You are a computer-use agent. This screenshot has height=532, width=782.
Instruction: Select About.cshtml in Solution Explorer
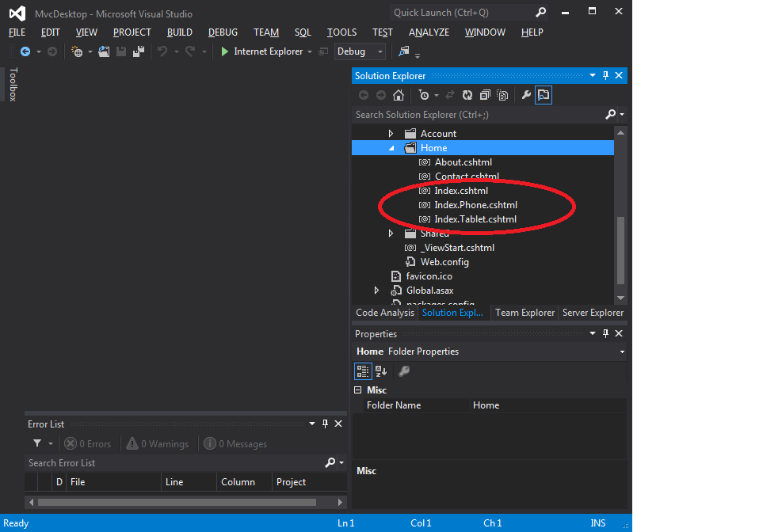pyautogui.click(x=463, y=162)
